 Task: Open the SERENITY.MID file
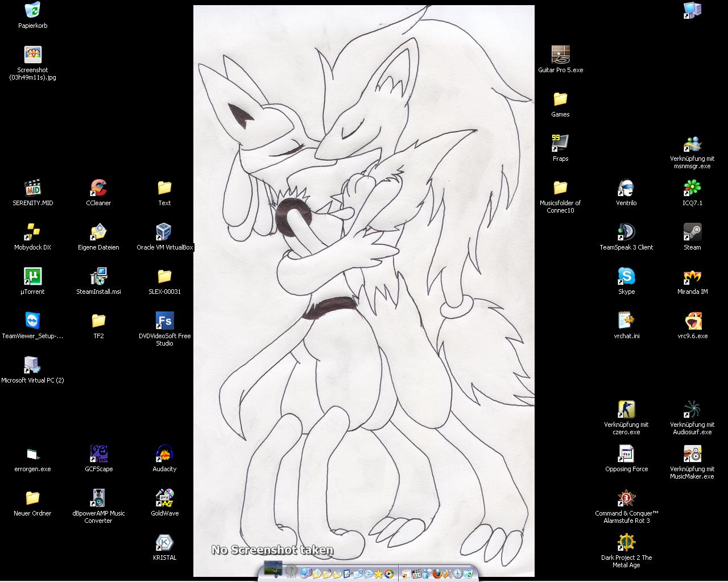tap(32, 188)
